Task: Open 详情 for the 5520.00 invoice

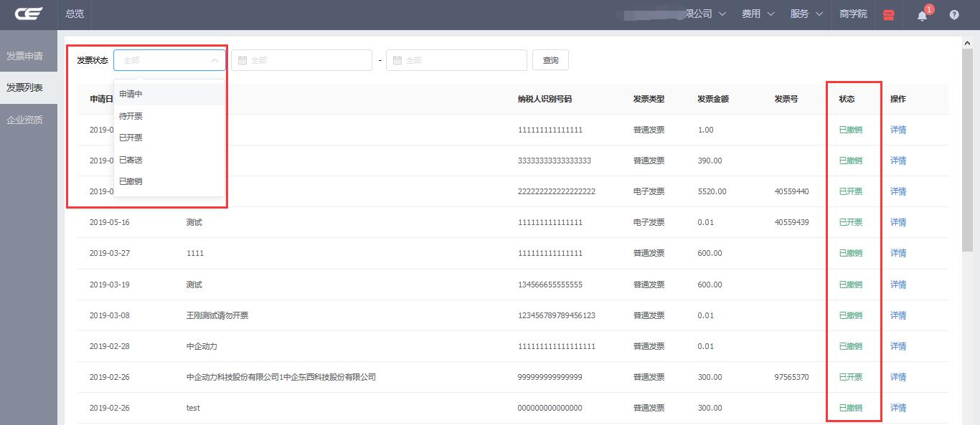Action: click(x=898, y=191)
